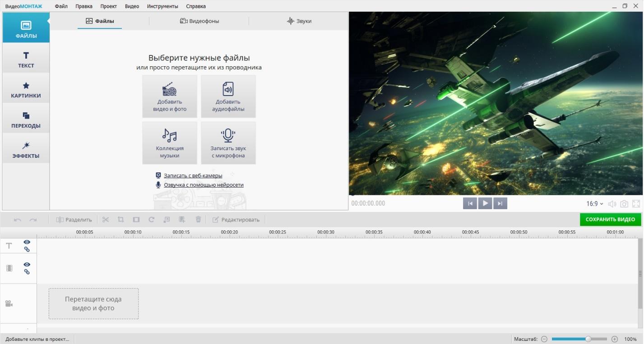
Task: Toggle overlay video track link icon
Action: coord(27,271)
